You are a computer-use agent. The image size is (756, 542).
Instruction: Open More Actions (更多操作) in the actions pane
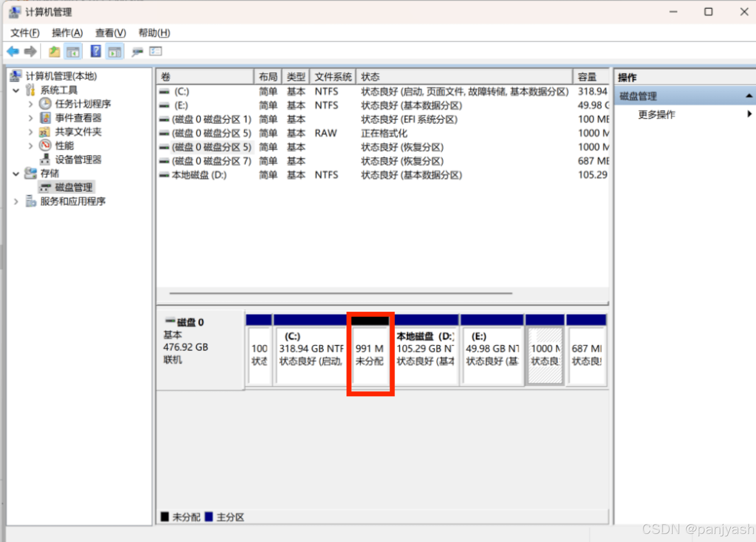click(x=656, y=115)
